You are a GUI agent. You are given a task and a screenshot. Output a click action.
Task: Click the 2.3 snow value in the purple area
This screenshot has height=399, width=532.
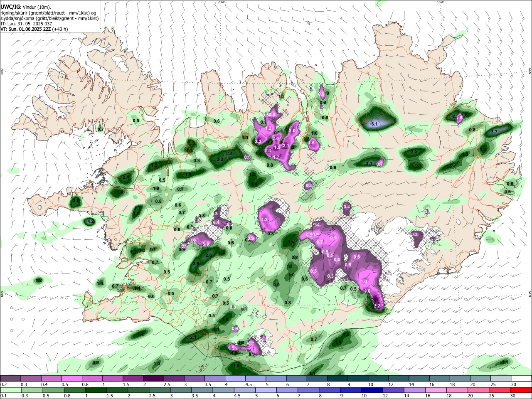[x=258, y=142]
